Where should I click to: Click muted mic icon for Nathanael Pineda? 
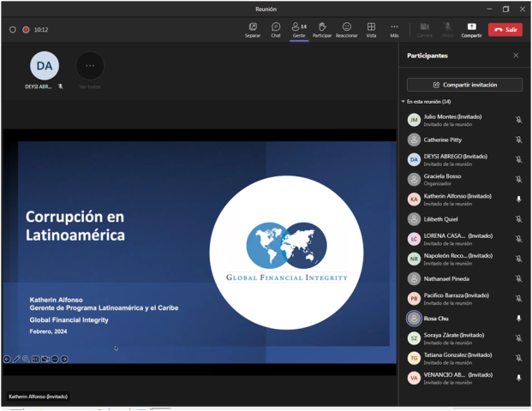(x=518, y=278)
